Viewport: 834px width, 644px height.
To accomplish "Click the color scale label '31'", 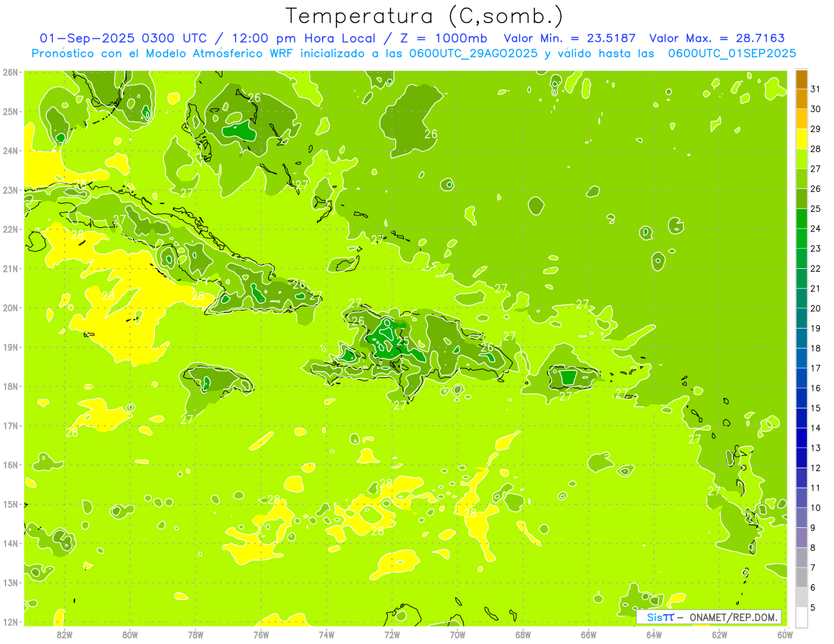I will [815, 89].
